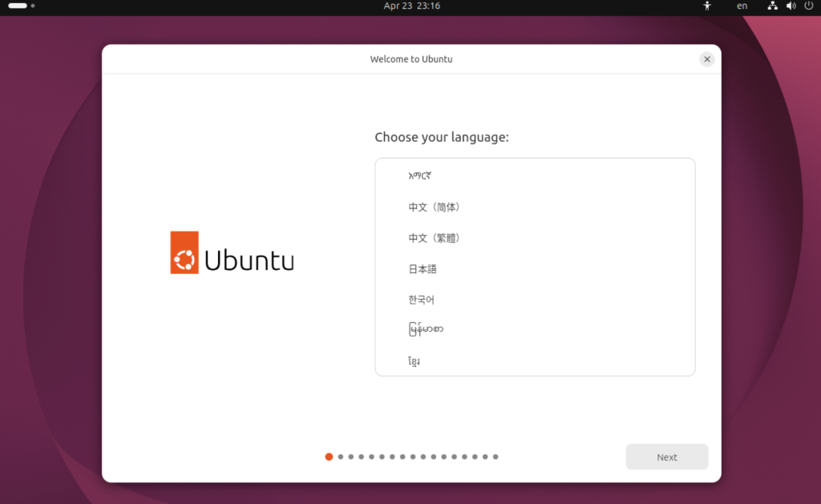Open the 'en' keyboard layout menu
This screenshot has width=821, height=504.
tap(742, 6)
